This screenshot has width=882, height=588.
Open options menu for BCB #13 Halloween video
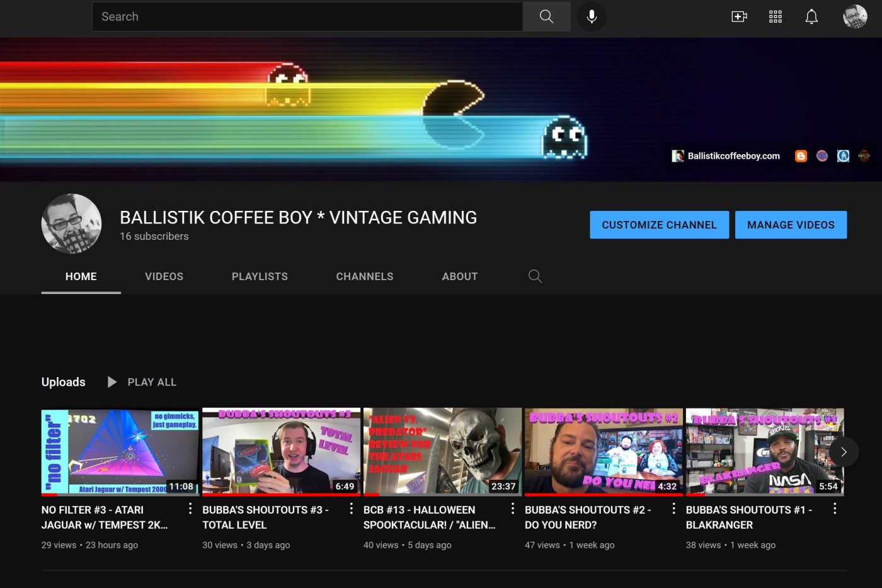[x=513, y=509]
